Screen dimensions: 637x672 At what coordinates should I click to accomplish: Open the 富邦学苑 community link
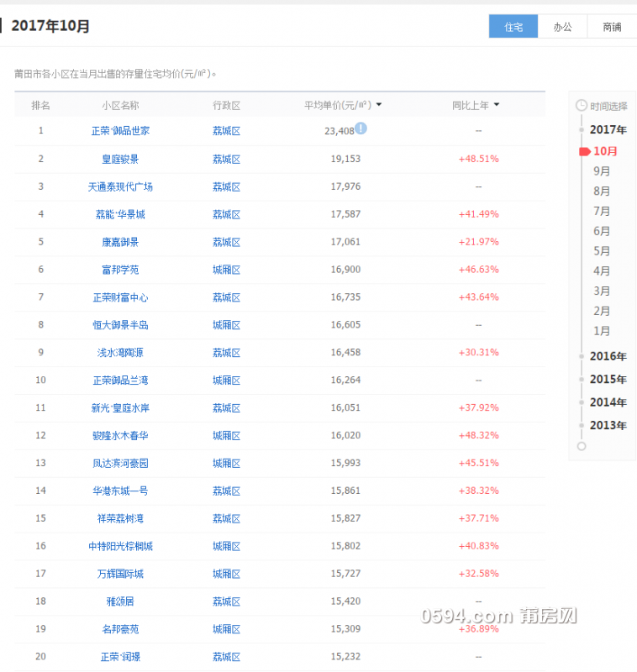point(120,270)
